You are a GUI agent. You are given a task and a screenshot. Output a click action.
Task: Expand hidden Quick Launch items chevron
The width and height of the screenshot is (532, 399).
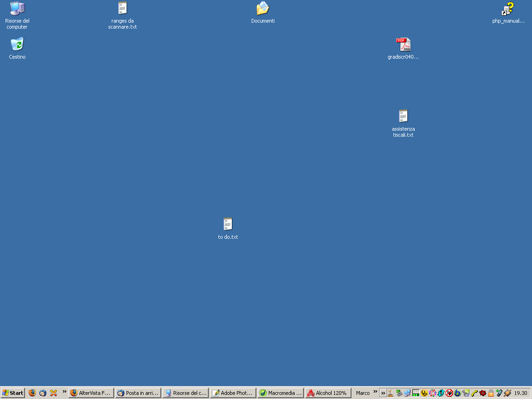[x=65, y=392]
